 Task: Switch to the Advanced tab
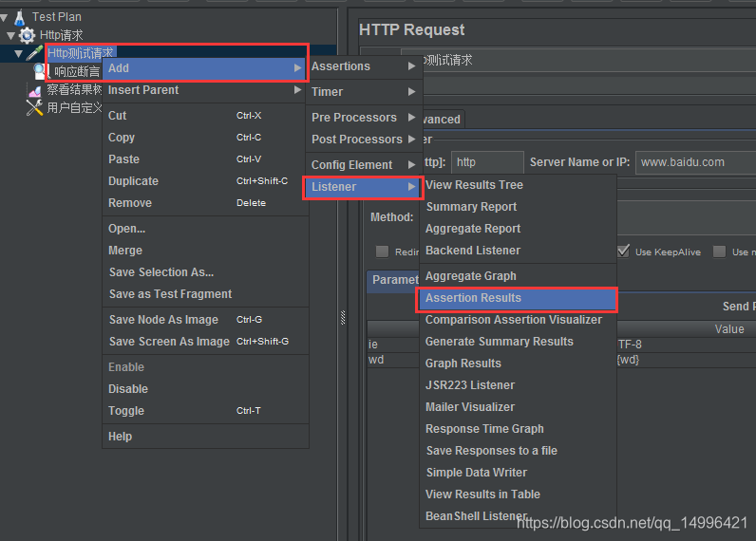(442, 119)
